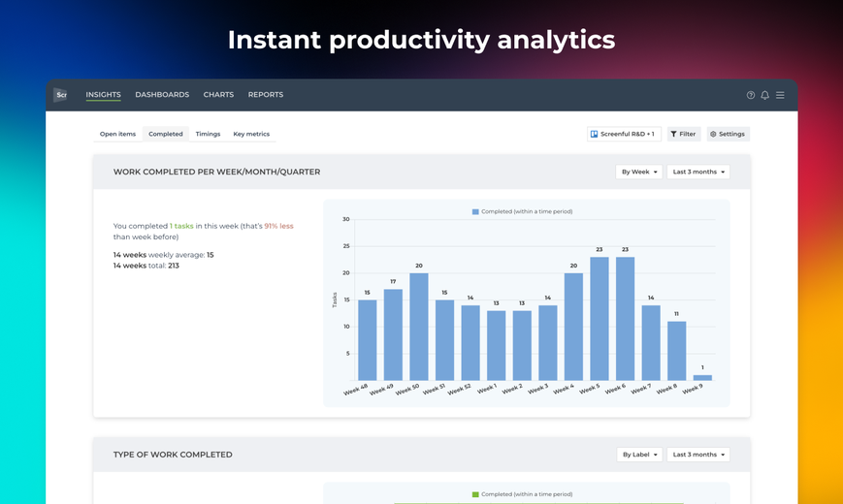The width and height of the screenshot is (843, 504).
Task: Open the Screenful R&D + 1 selector
Action: coord(624,134)
